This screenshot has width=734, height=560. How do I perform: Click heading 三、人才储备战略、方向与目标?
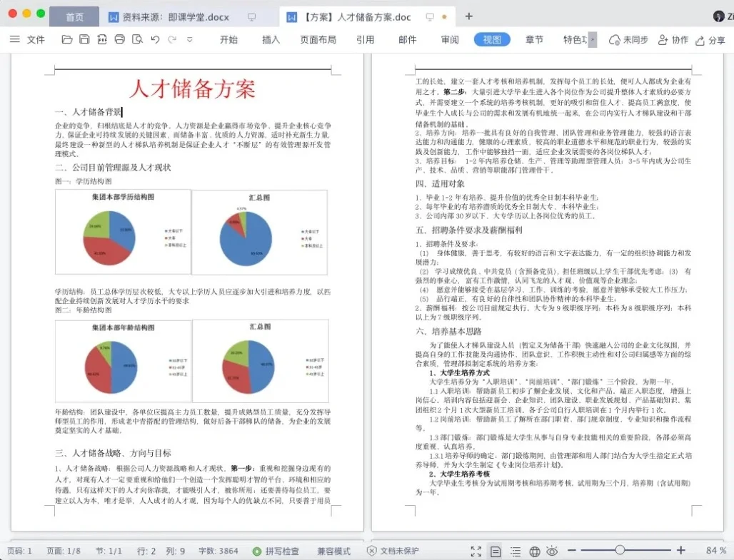click(x=114, y=453)
